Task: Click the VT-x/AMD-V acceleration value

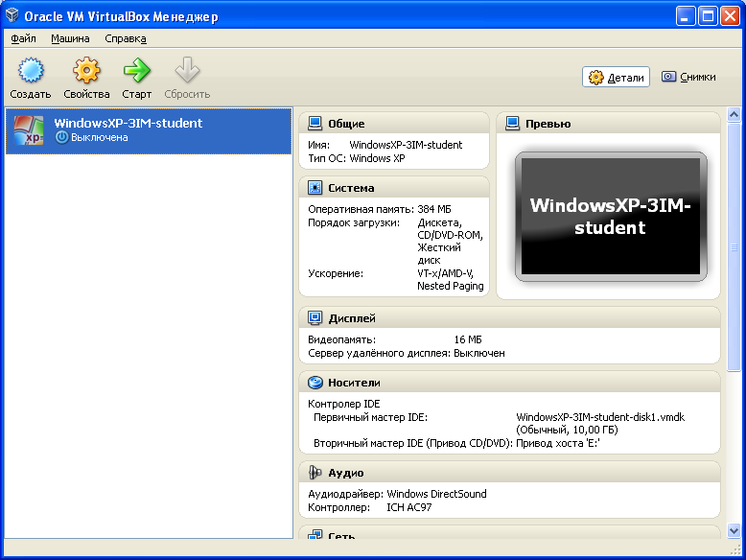Action: (x=445, y=273)
